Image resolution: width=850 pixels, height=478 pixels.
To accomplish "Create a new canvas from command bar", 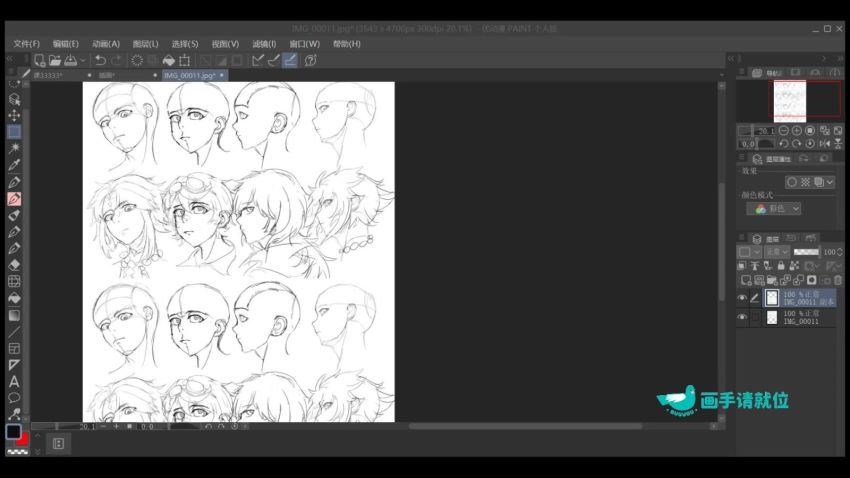I will tap(40, 60).
